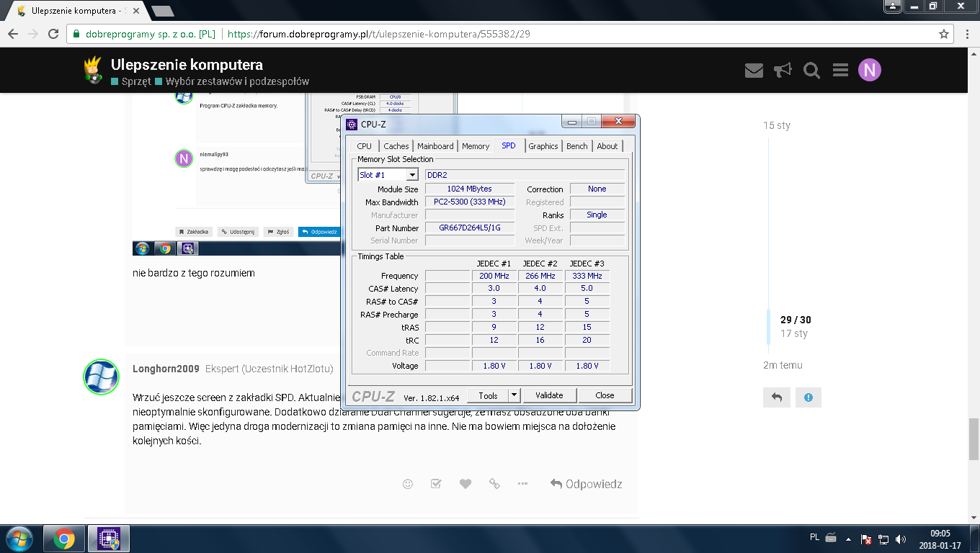The image size is (980, 553).
Task: Click the Validate button
Action: [549, 395]
